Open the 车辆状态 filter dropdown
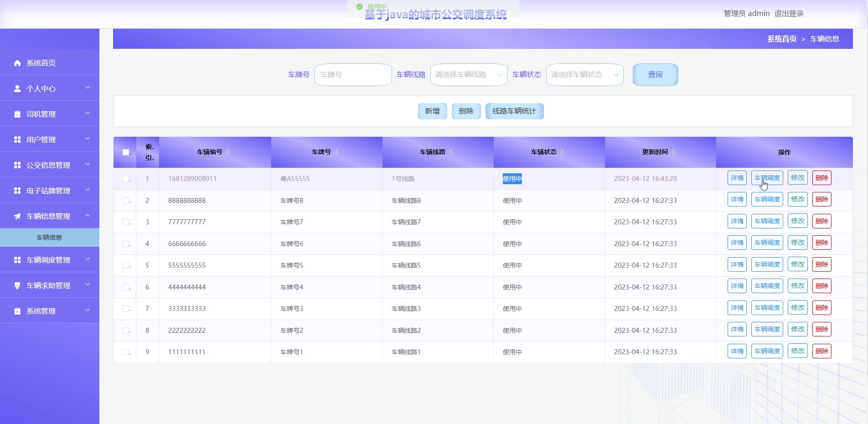Screen dimensions: 868x424 click(584, 75)
